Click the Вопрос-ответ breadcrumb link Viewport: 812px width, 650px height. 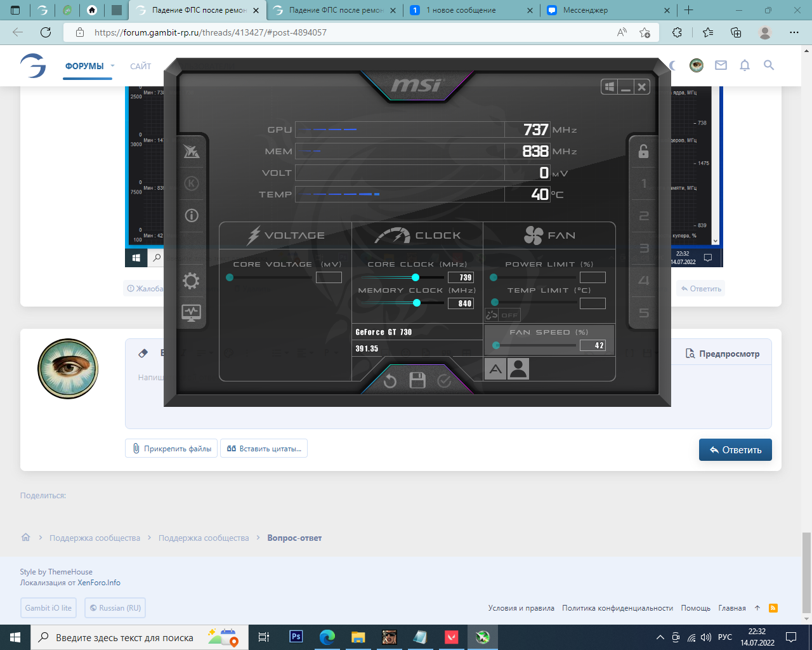[x=294, y=538]
